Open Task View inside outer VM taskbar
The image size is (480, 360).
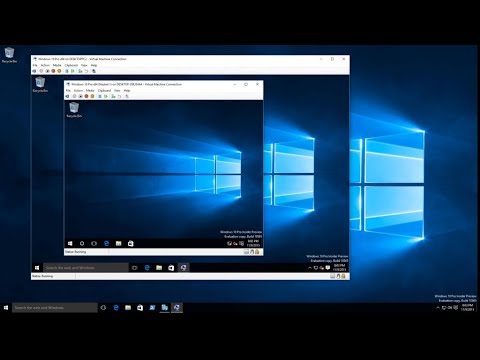135,268
